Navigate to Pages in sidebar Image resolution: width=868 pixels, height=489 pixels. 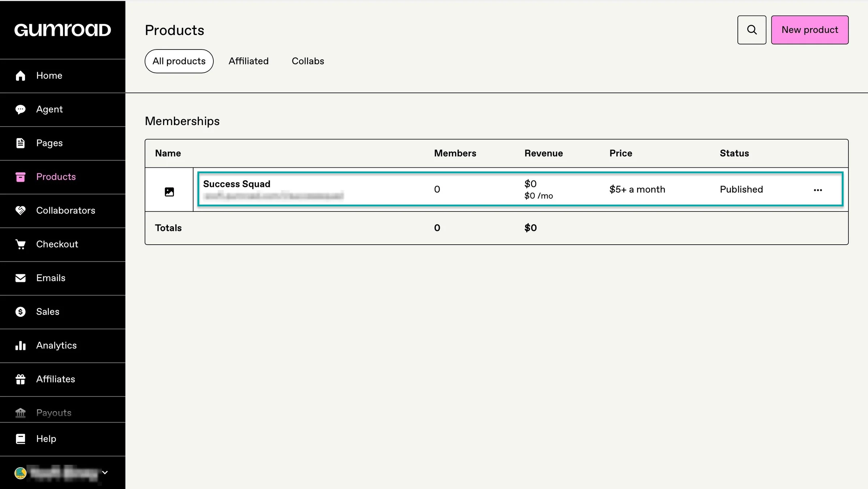coord(63,143)
